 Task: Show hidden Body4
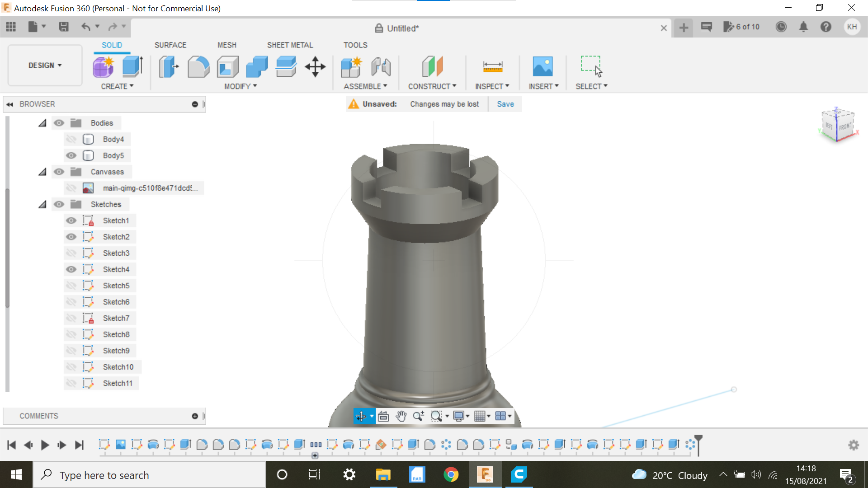tap(71, 139)
